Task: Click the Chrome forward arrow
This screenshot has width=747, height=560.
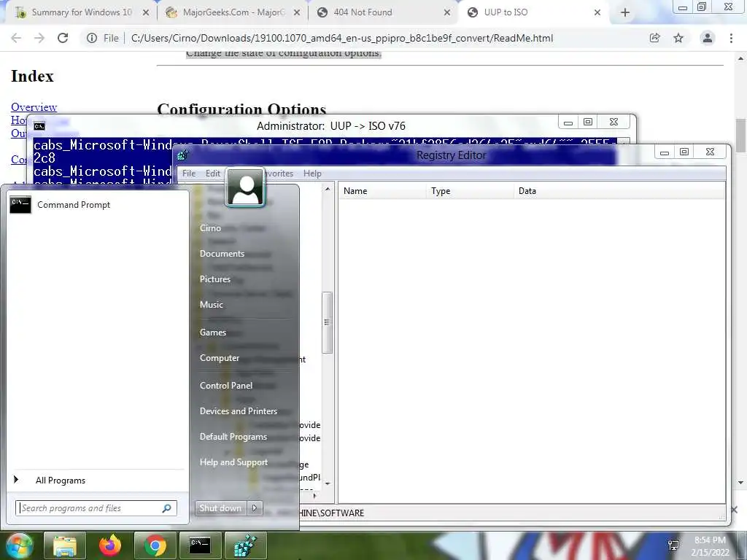Action: pyautogui.click(x=39, y=38)
